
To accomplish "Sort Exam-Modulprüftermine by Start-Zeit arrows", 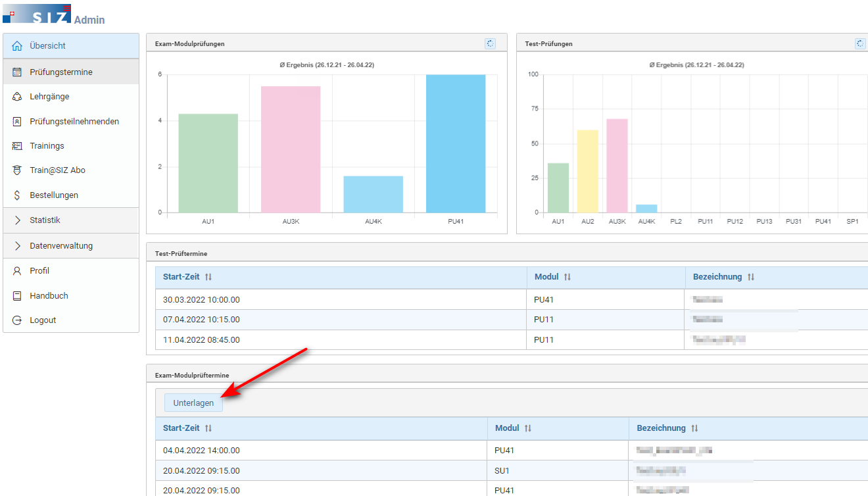I will click(208, 428).
